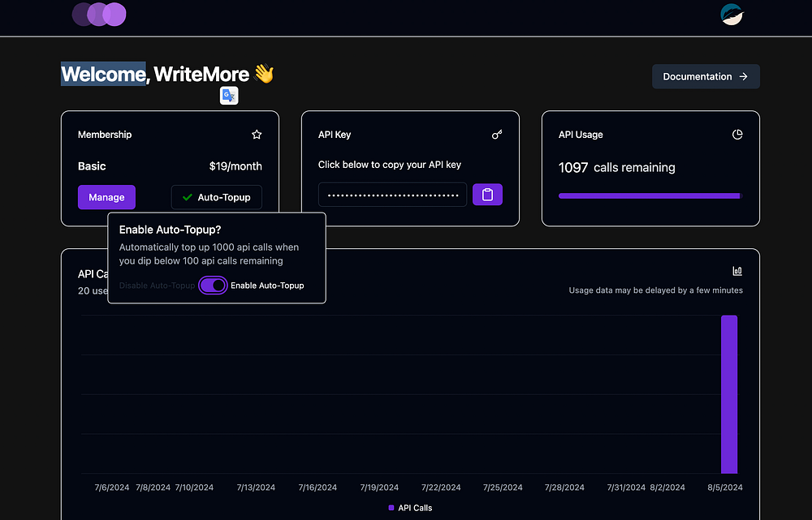Click the 7/16/2024 axis label
The height and width of the screenshot is (520, 812).
click(x=317, y=488)
